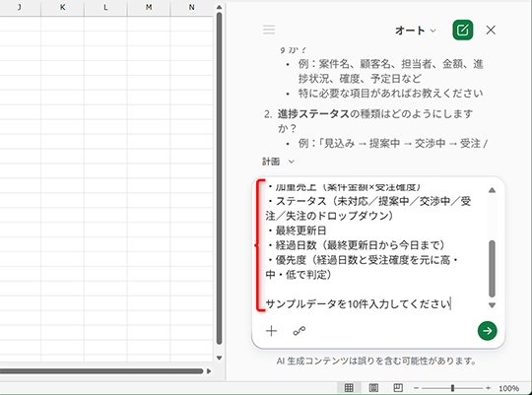Screen dimensions: 532x395
Task: Switch to Normal view in the status bar
Action: click(349, 387)
